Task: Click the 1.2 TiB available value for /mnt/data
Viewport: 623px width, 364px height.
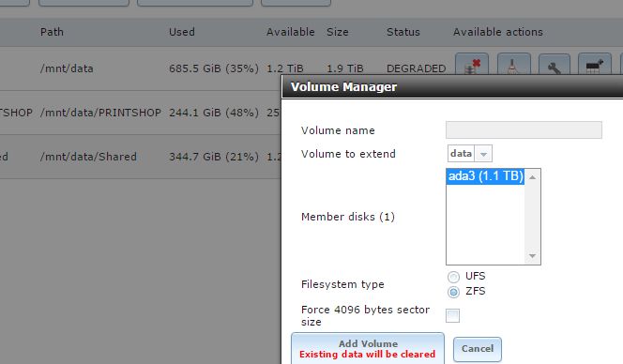Action: coord(285,68)
